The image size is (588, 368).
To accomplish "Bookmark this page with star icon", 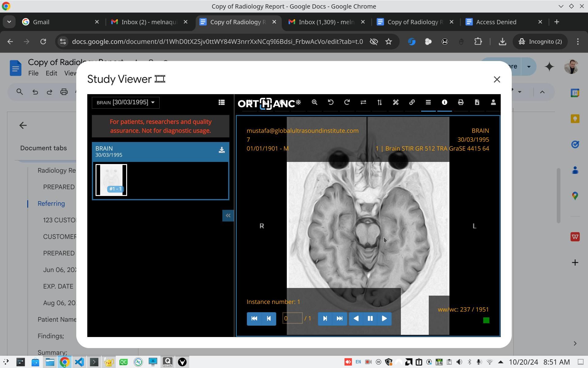I will pos(388,42).
